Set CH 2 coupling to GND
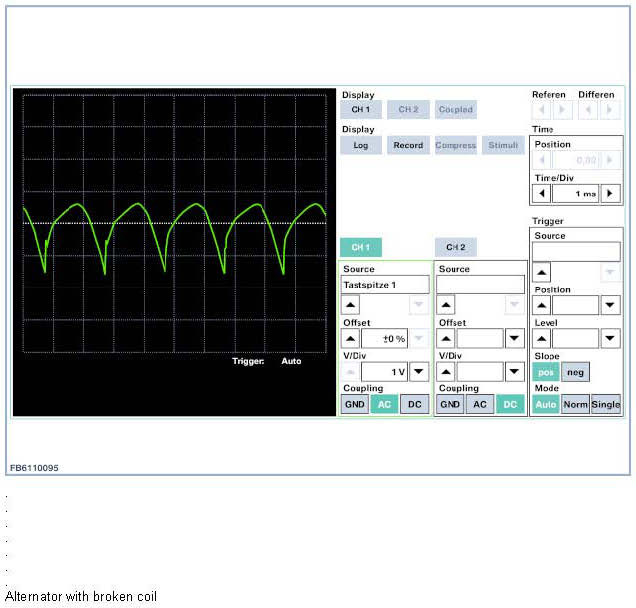 pyautogui.click(x=450, y=404)
